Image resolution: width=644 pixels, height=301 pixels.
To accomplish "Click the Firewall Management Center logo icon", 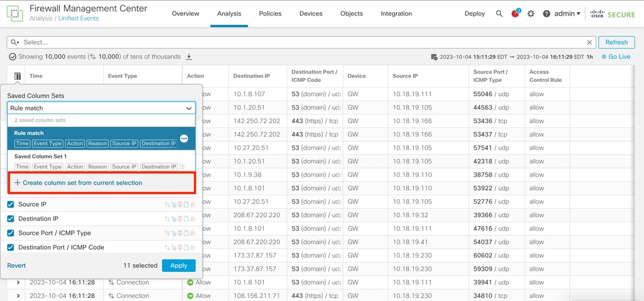I will pos(15,13).
